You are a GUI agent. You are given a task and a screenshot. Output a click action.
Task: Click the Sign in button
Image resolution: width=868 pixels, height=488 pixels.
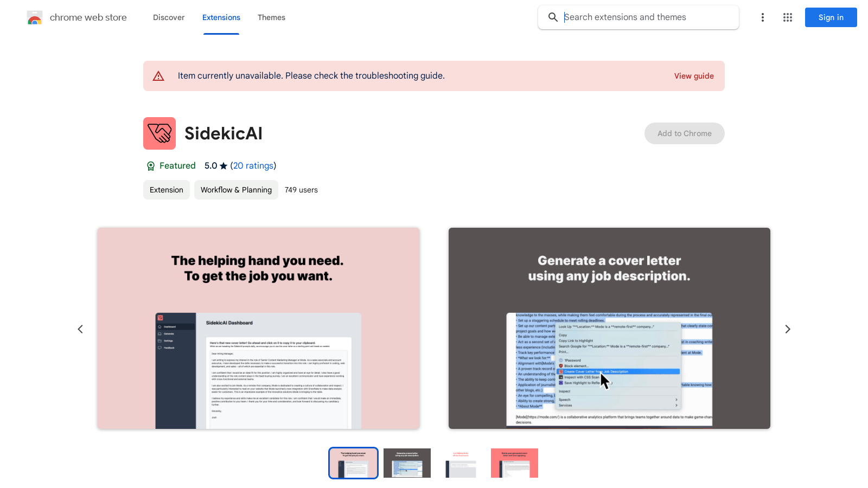(831, 17)
